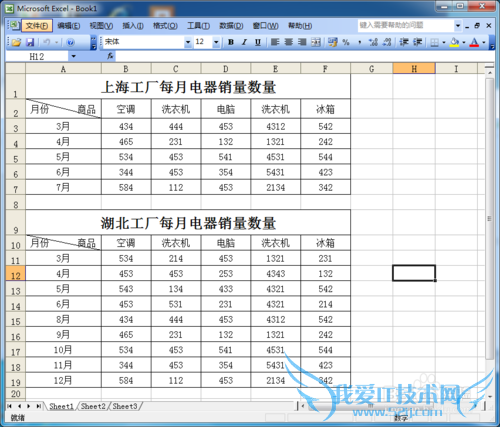Align cell text right
The image size is (500, 427).
click(x=302, y=42)
